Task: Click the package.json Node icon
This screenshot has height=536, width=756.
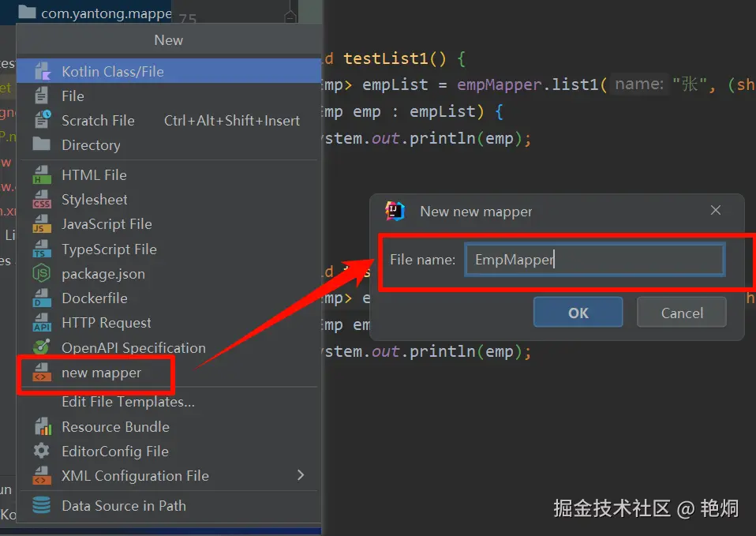Action: (42, 274)
